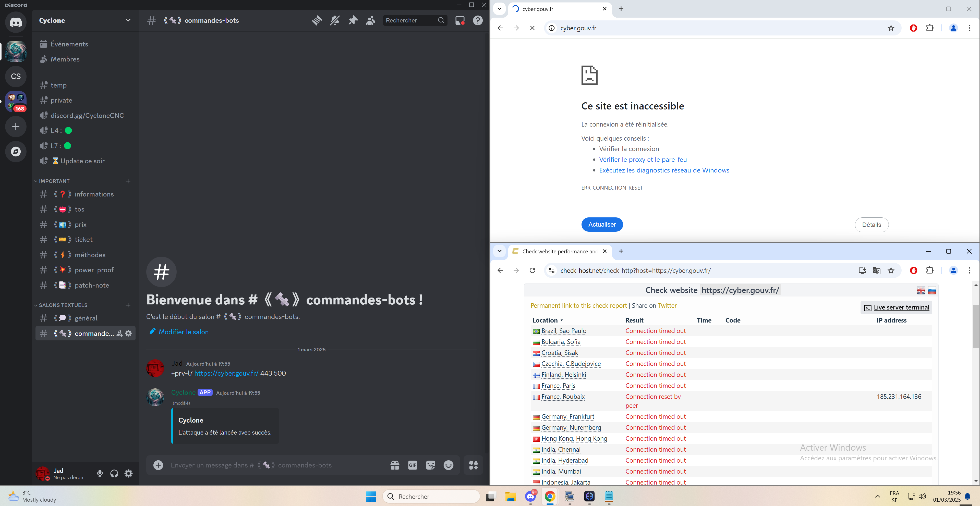Click the gift Nitro icon
980x506 pixels.
tap(394, 465)
